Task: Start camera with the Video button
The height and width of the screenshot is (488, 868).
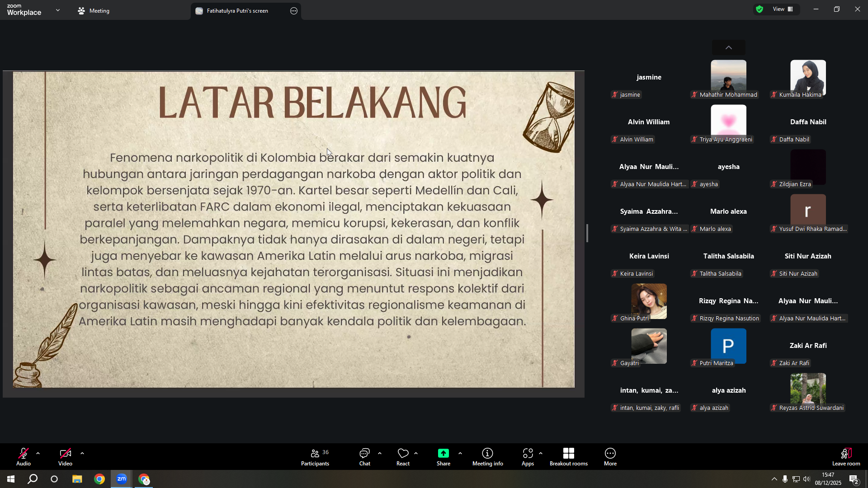Action: [65, 457]
